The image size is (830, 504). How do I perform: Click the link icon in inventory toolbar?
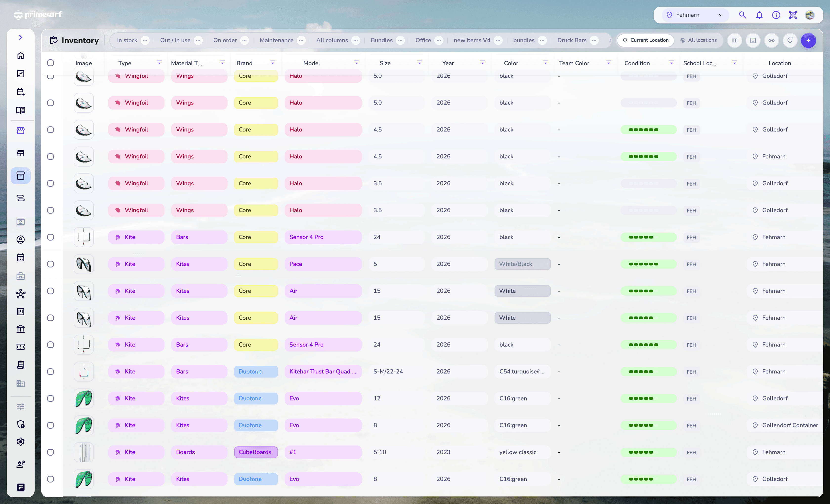(x=771, y=41)
